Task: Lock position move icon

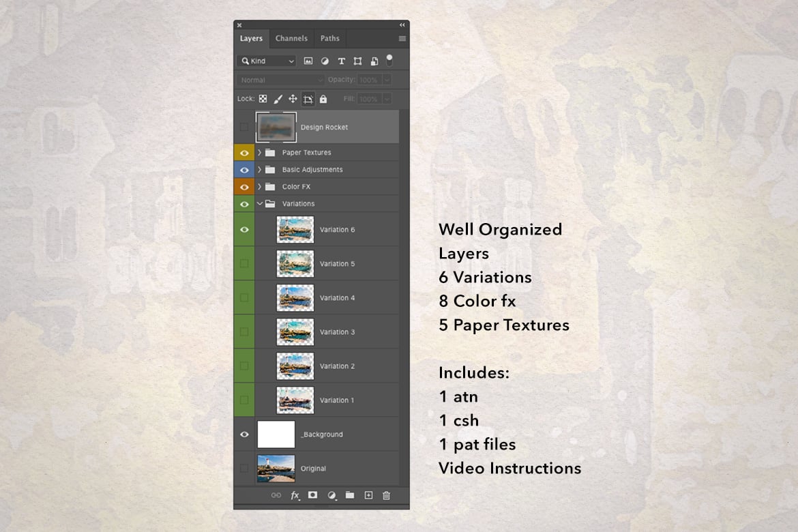Action: click(x=293, y=99)
